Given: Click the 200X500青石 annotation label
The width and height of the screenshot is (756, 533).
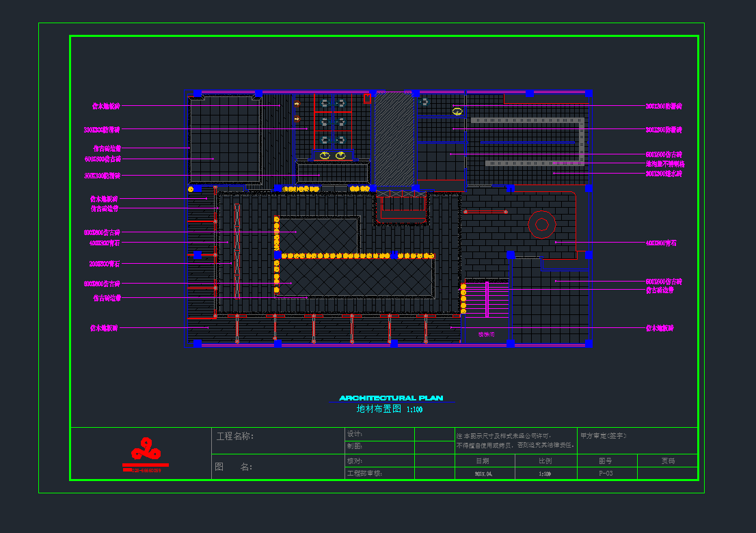Looking at the screenshot, I should (x=105, y=264).
